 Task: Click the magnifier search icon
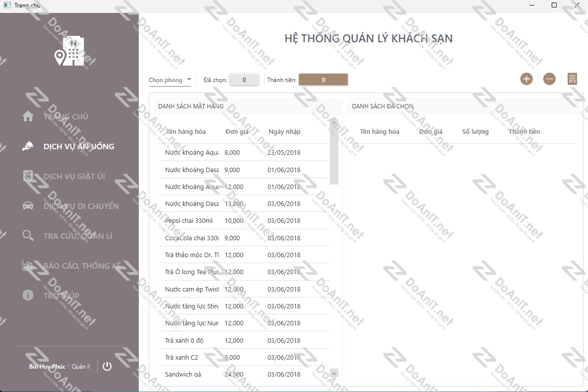(x=28, y=236)
